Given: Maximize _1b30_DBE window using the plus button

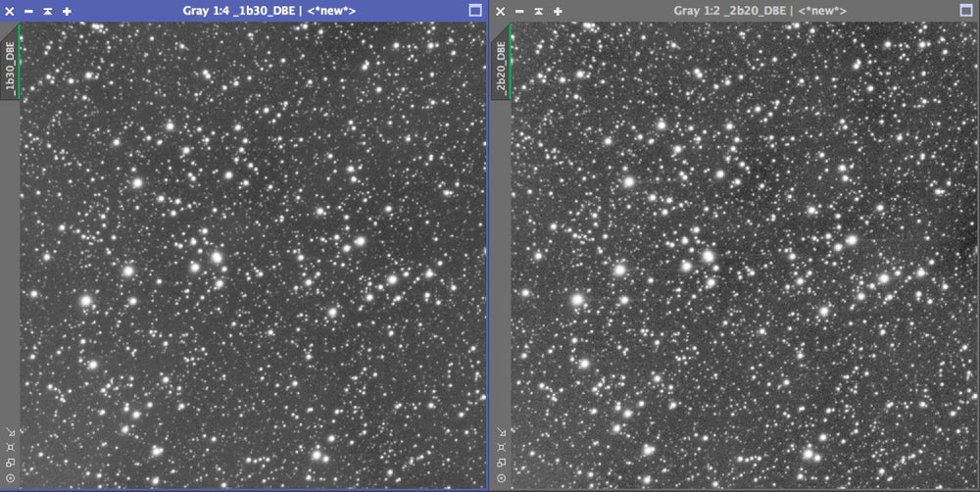Looking at the screenshot, I should point(67,11).
